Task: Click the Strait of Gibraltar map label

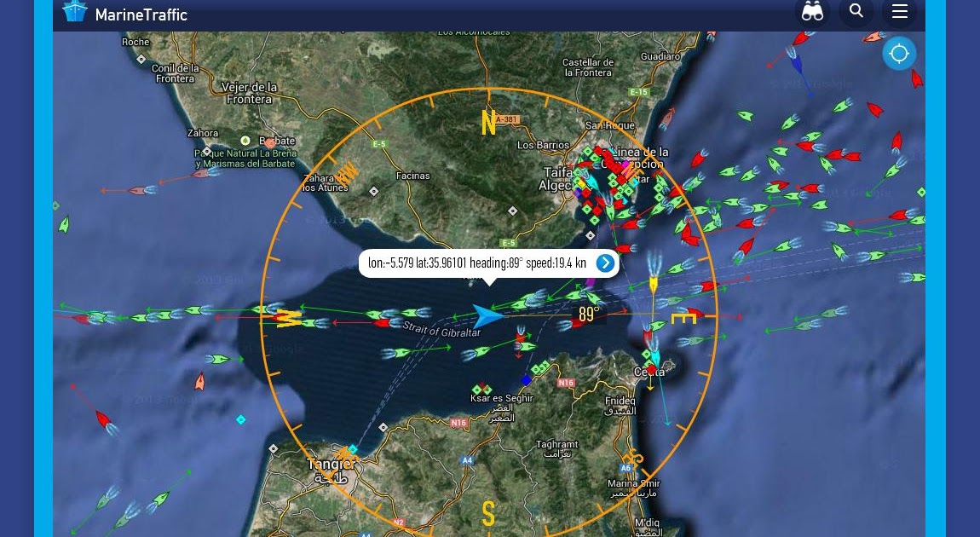Action: click(442, 329)
